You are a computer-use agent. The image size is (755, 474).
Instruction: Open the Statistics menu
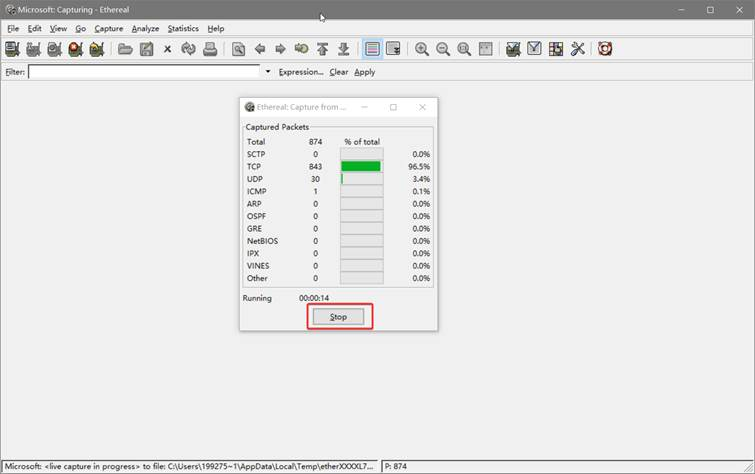point(183,29)
